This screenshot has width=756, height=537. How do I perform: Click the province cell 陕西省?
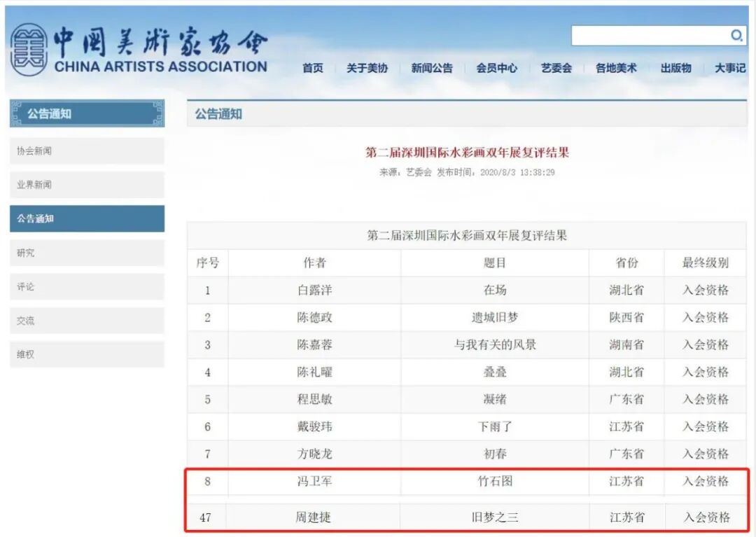[626, 317]
